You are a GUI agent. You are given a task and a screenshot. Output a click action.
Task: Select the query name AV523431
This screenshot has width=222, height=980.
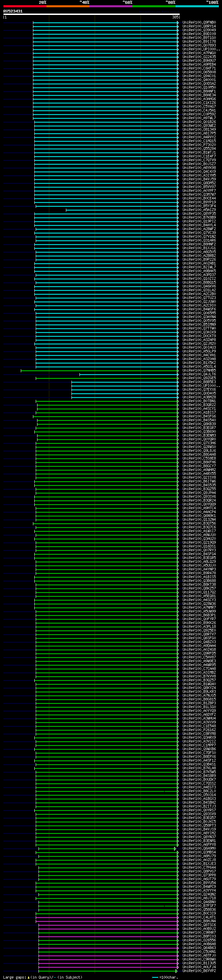13,11
